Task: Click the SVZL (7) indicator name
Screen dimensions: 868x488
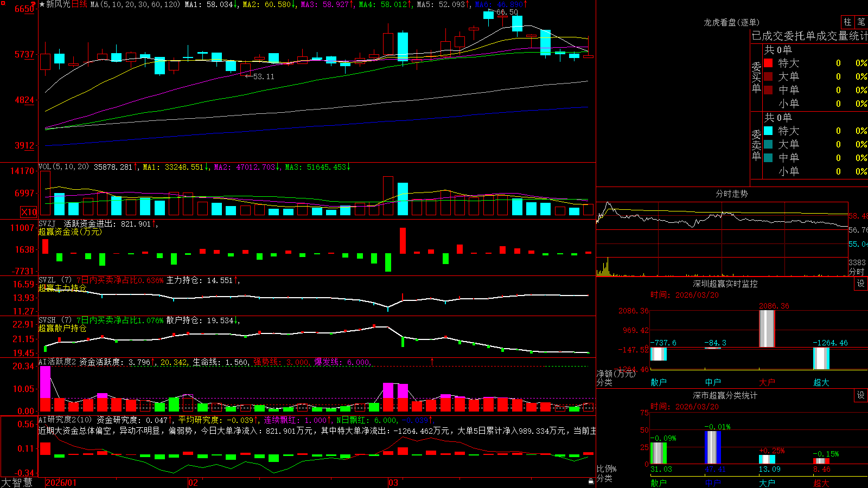Action: tap(55, 280)
